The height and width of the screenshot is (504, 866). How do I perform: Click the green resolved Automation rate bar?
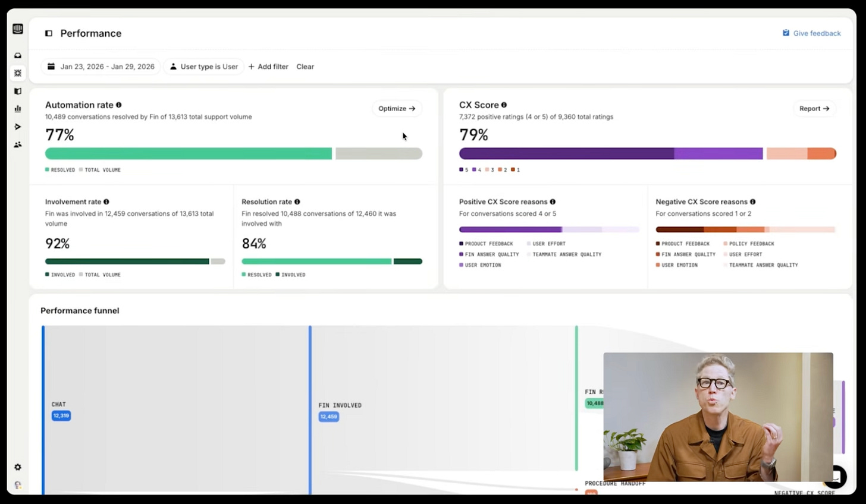(x=189, y=153)
